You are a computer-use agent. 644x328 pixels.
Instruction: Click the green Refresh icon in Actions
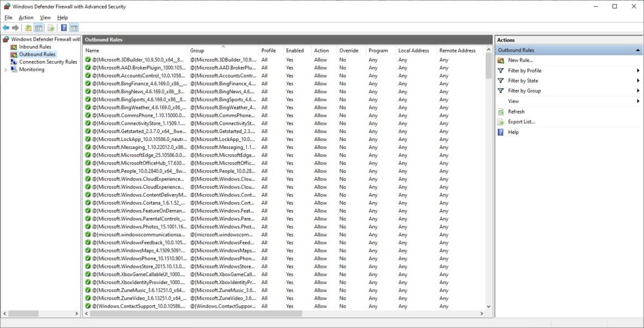click(501, 111)
